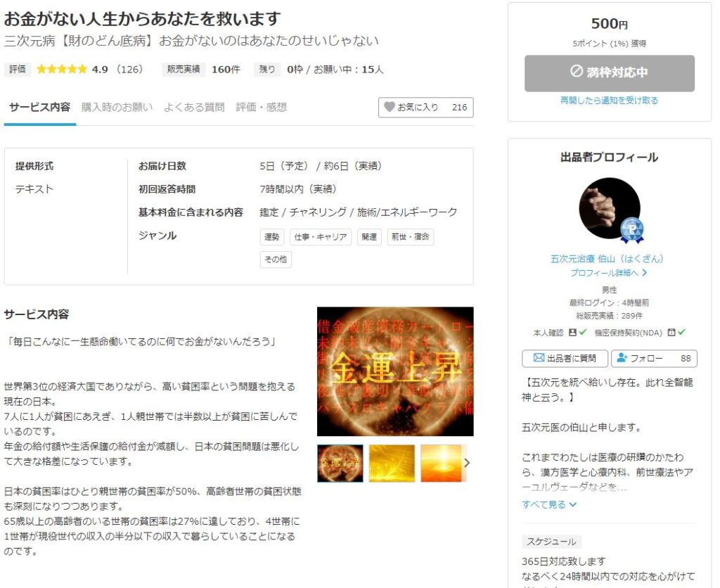This screenshot has width=720, height=588.
Task: Click the envelope icon for seller question
Action: (x=539, y=358)
